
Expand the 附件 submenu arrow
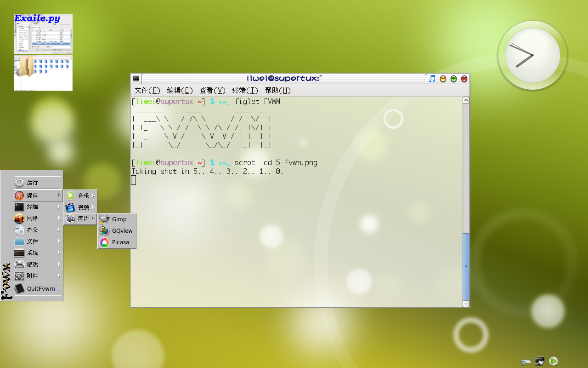pyautogui.click(x=59, y=276)
